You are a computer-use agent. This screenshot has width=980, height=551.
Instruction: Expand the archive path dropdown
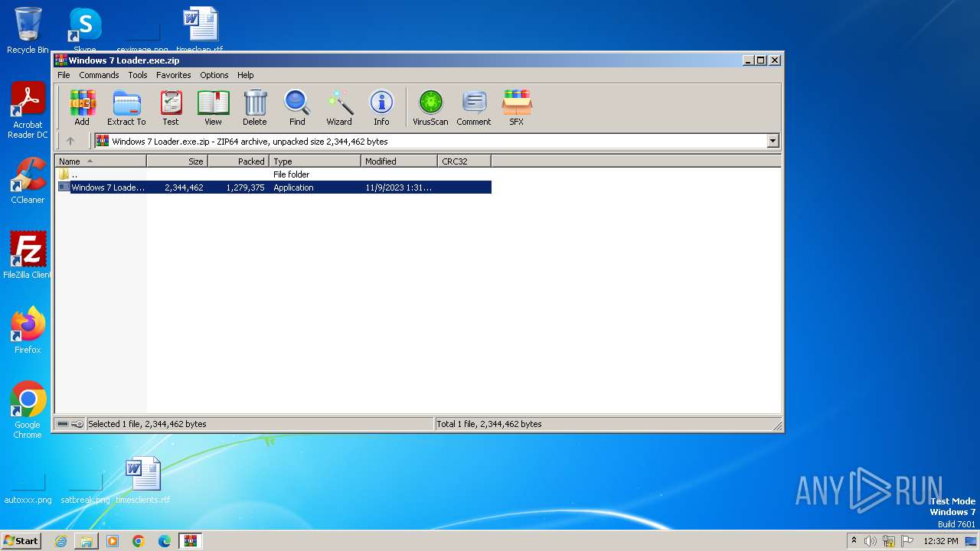pos(773,141)
